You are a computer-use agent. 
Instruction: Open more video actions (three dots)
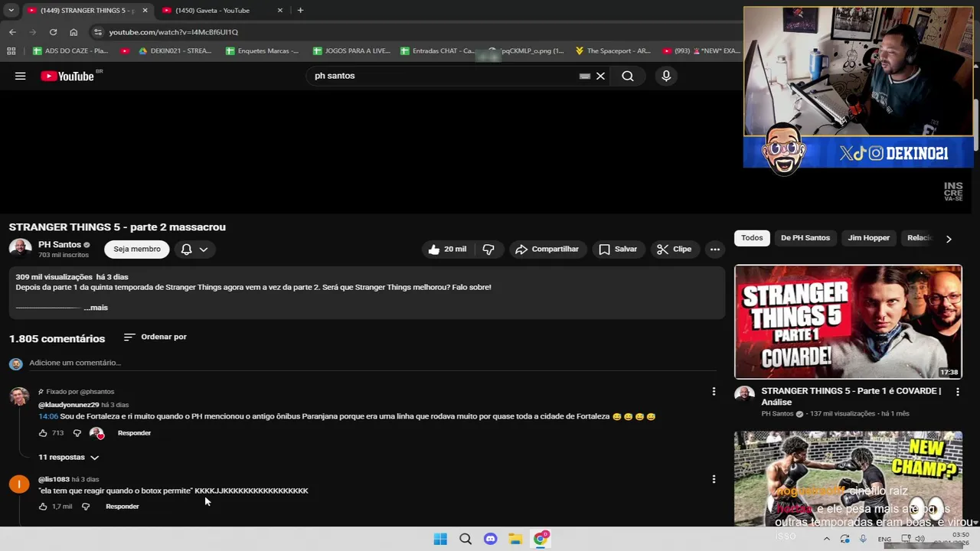pyautogui.click(x=714, y=249)
